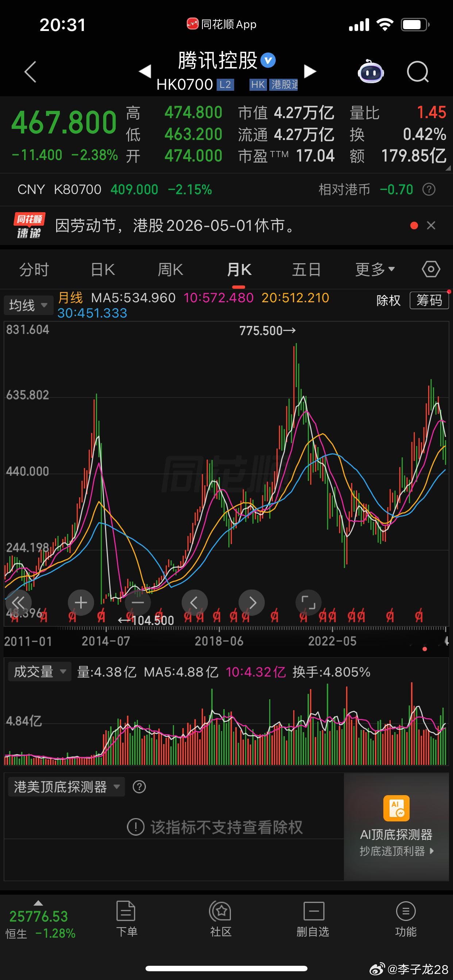Tap 抄底逃顶利器 link
Screen dimensions: 453x980
tap(396, 851)
